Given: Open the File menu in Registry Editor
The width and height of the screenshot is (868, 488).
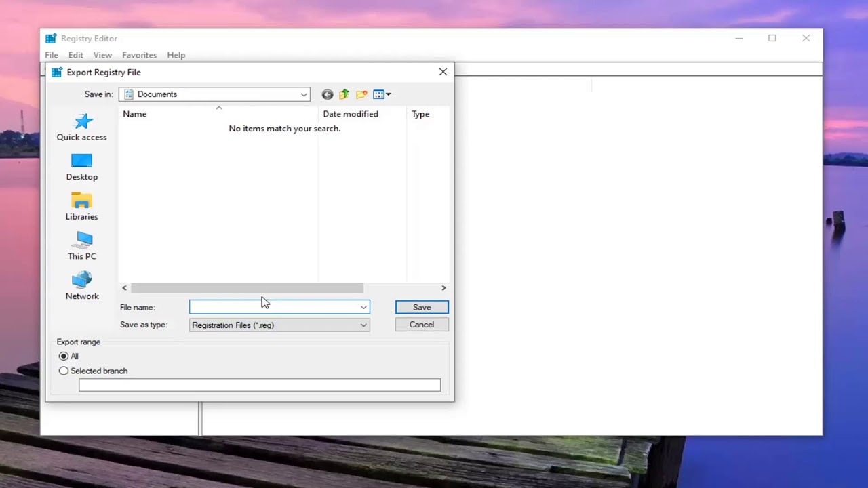Looking at the screenshot, I should pos(52,55).
